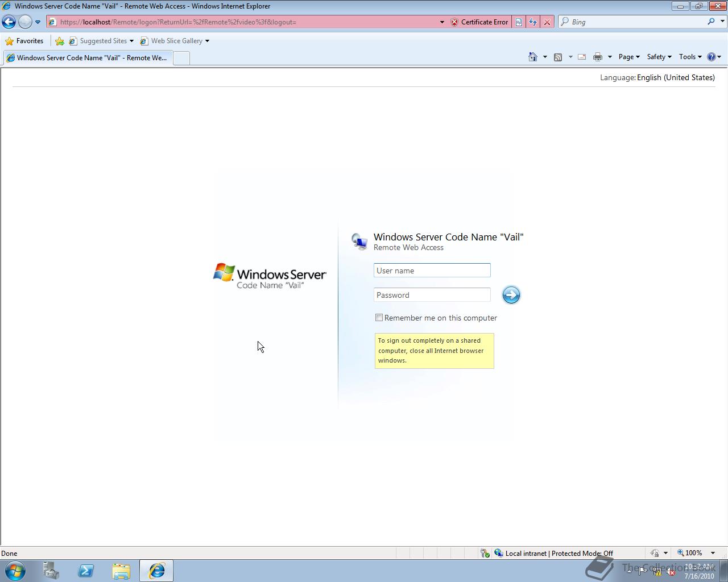Open Server Manager from the taskbar
The width and height of the screenshot is (728, 582).
51,571
